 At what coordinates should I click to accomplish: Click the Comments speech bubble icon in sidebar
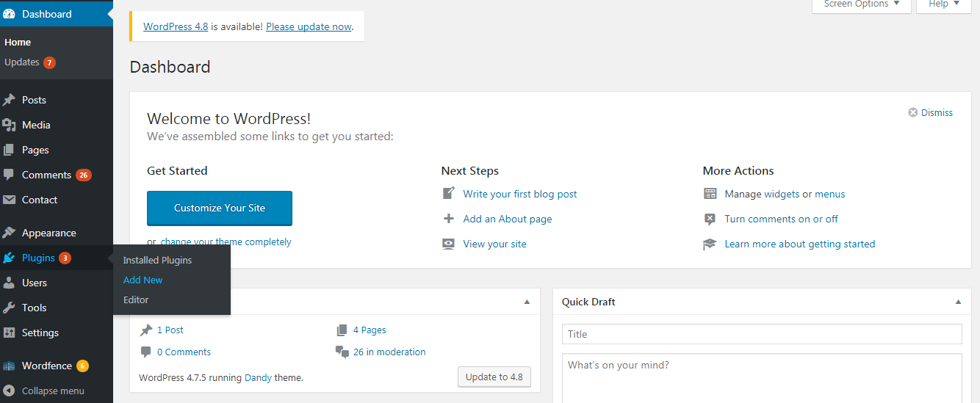click(x=10, y=175)
